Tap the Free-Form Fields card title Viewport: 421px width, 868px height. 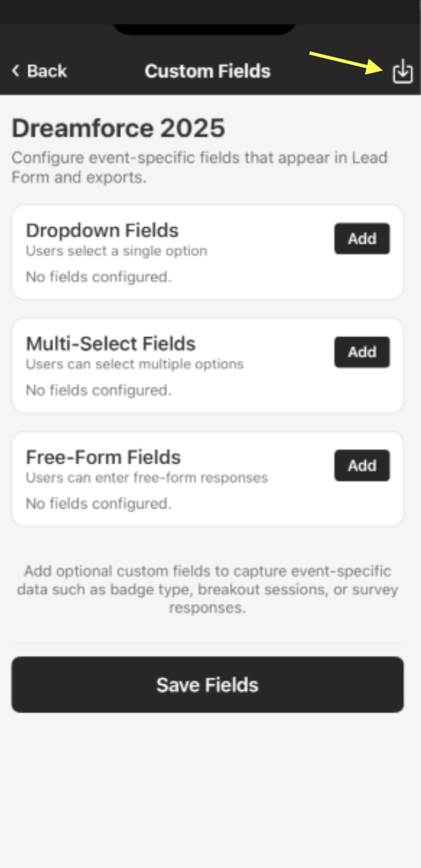103,457
